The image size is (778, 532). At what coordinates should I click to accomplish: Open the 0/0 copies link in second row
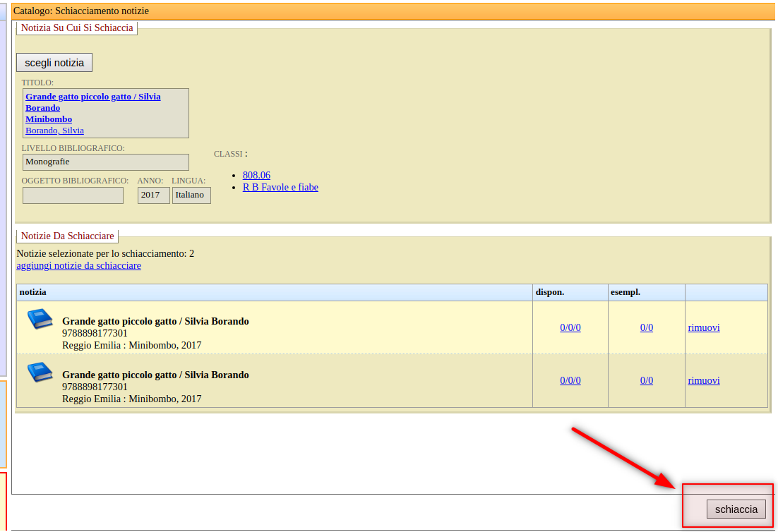click(x=646, y=380)
